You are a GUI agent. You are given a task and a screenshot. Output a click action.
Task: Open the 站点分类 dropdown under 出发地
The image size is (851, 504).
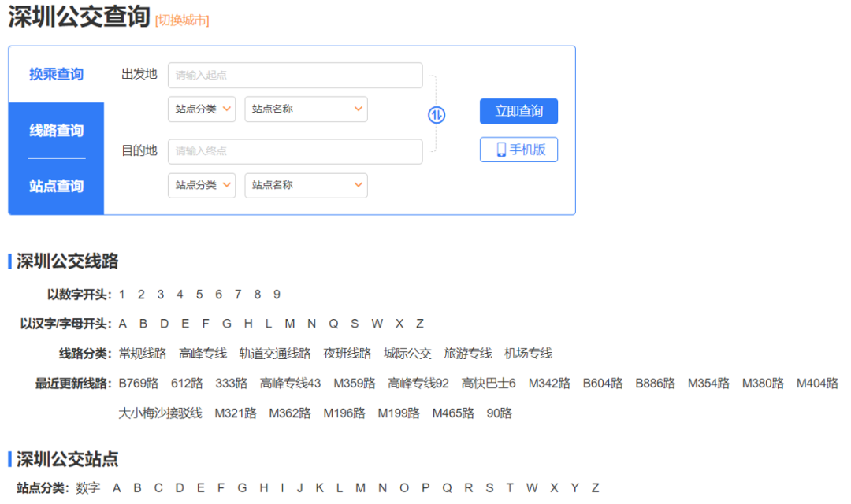(202, 109)
